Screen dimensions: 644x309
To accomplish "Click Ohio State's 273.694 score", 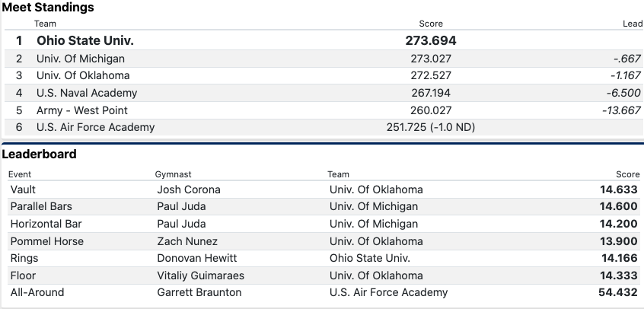I will (x=430, y=40).
